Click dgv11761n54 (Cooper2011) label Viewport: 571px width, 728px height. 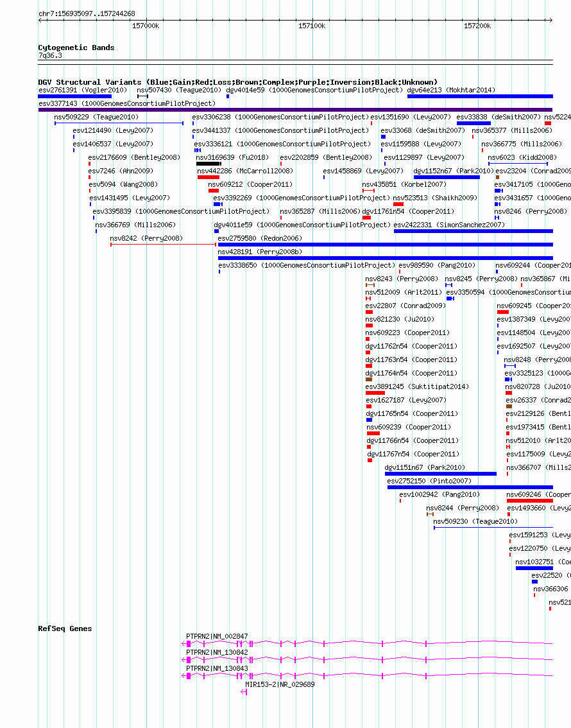408,211
